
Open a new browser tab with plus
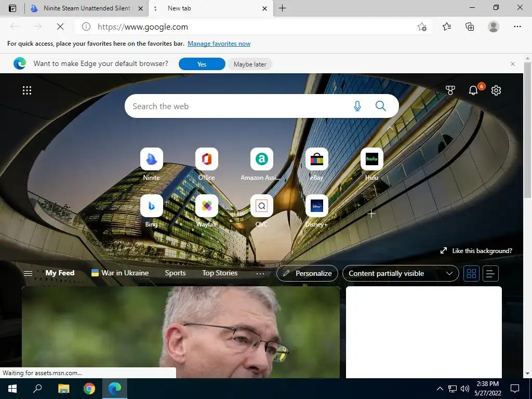[x=282, y=8]
